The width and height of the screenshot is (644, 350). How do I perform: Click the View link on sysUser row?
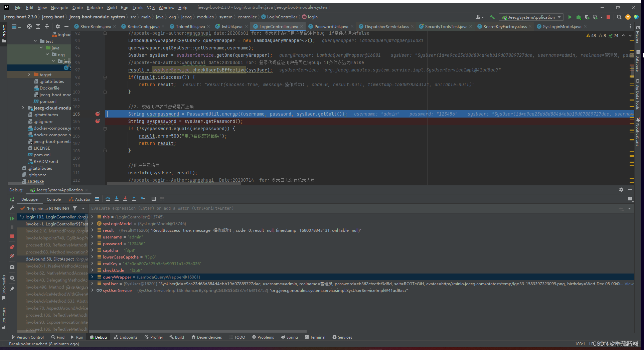629,284
